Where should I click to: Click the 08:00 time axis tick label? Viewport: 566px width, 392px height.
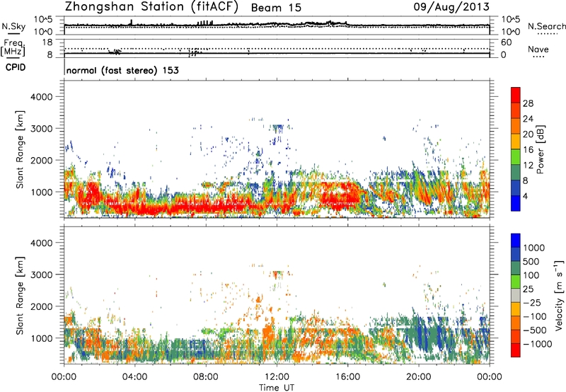pyautogui.click(x=206, y=377)
